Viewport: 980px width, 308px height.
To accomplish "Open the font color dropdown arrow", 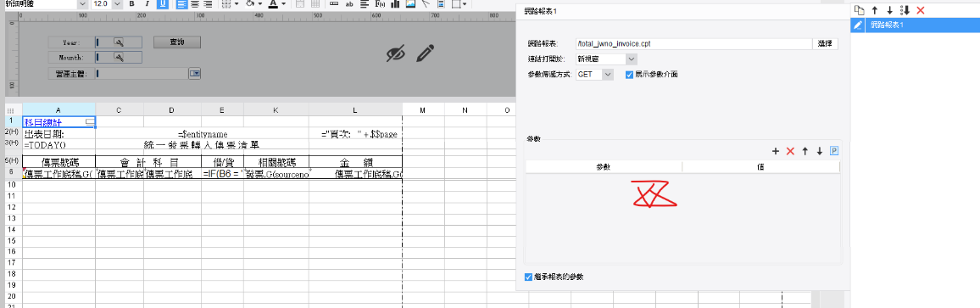I will (284, 3).
